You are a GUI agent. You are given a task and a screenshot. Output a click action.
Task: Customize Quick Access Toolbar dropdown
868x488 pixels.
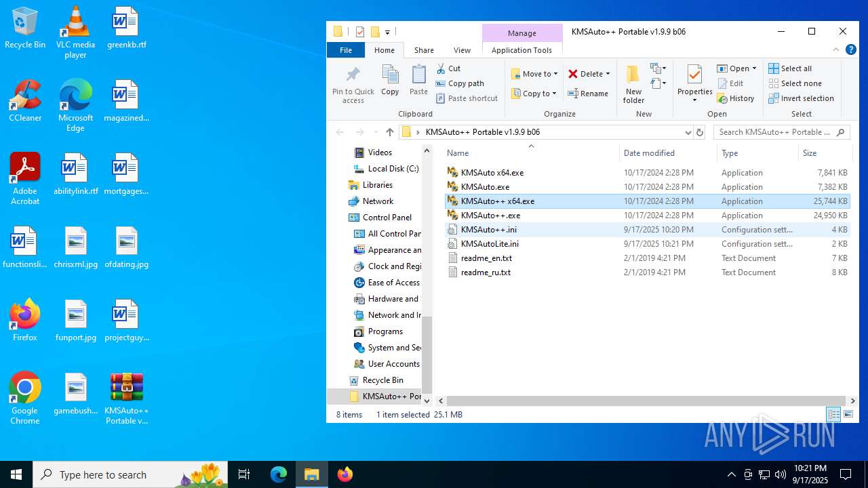pos(387,32)
